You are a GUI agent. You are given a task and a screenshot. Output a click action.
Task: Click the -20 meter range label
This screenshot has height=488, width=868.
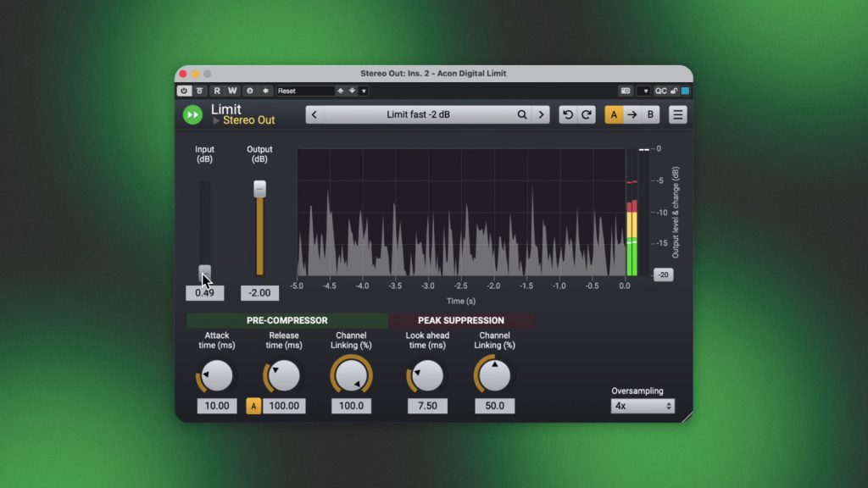pos(663,274)
